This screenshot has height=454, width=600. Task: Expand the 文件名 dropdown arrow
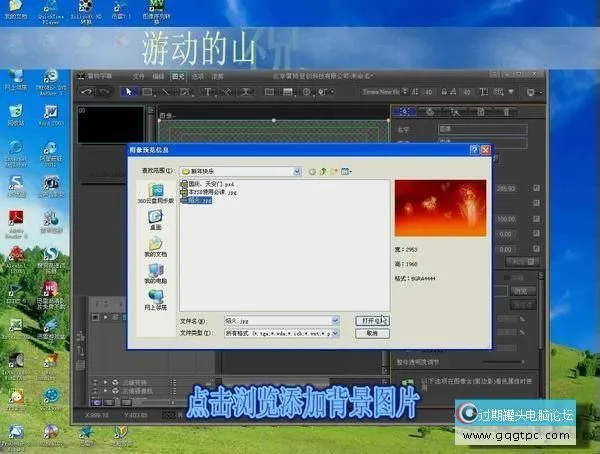click(335, 321)
